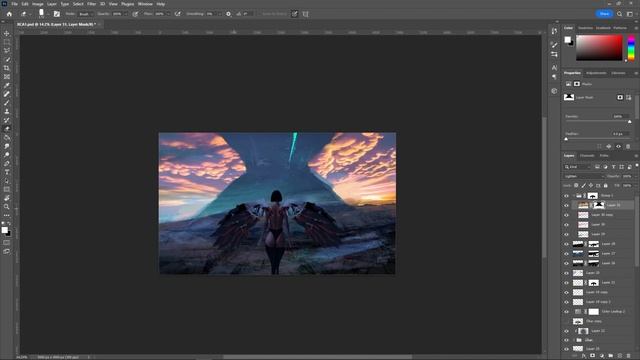The width and height of the screenshot is (640, 360).
Task: Open the Window menu
Action: click(x=145, y=4)
